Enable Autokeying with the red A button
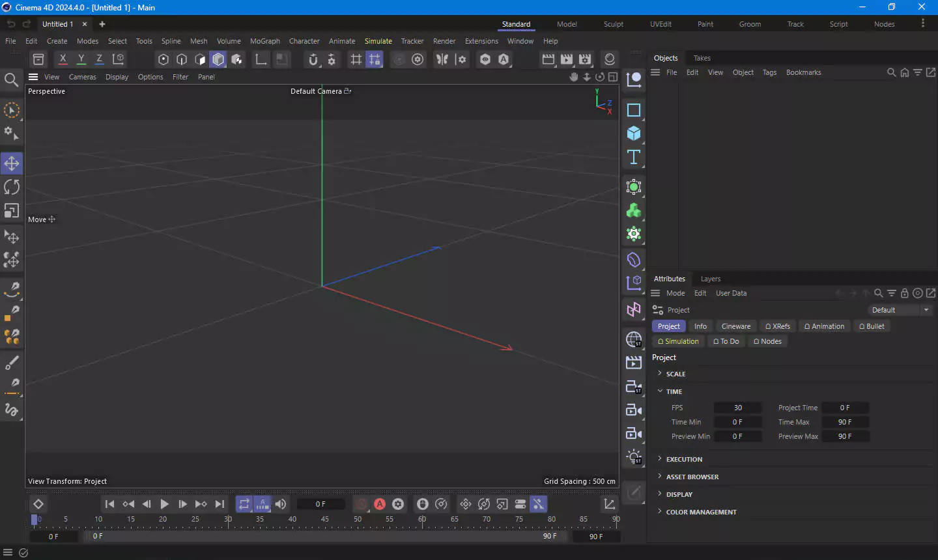Screen dimensions: 938x560 coord(380,503)
